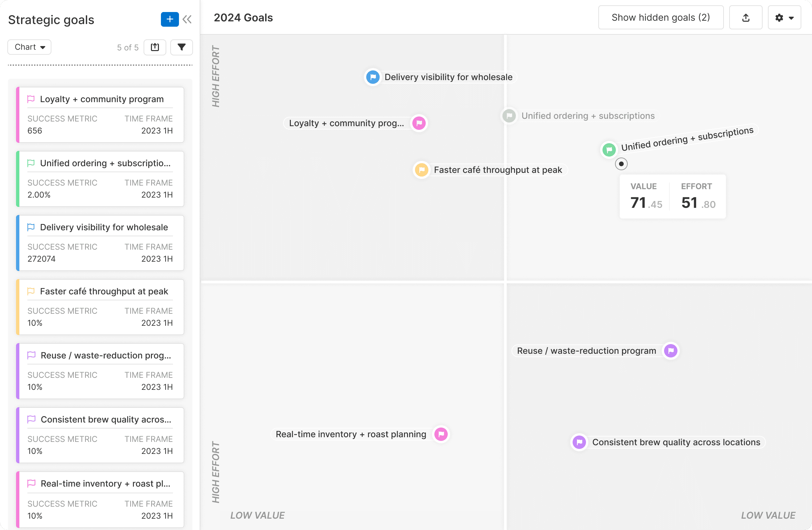812x530 pixels.
Task: Click Consistent brew quality purple flag marker
Action: tap(579, 442)
